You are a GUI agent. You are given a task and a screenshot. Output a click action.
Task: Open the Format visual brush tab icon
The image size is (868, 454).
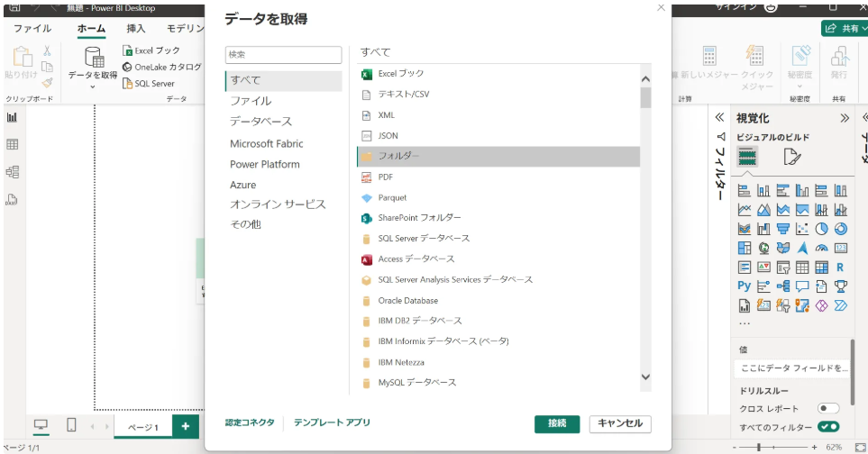point(792,157)
